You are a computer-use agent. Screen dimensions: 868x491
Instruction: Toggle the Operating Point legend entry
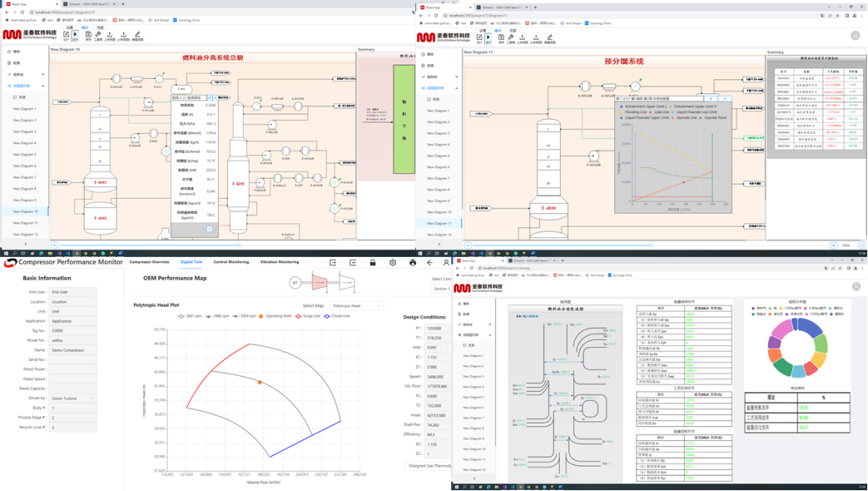click(275, 316)
